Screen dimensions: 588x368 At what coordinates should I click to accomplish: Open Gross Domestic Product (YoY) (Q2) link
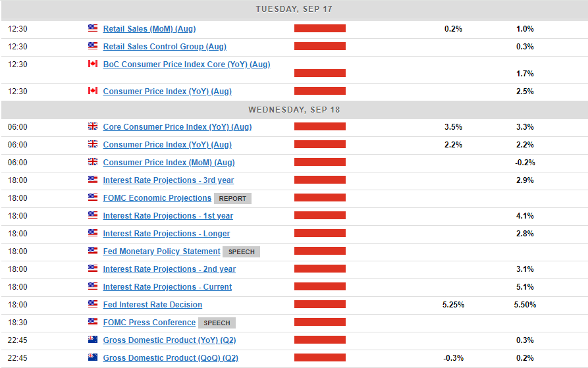pos(169,340)
